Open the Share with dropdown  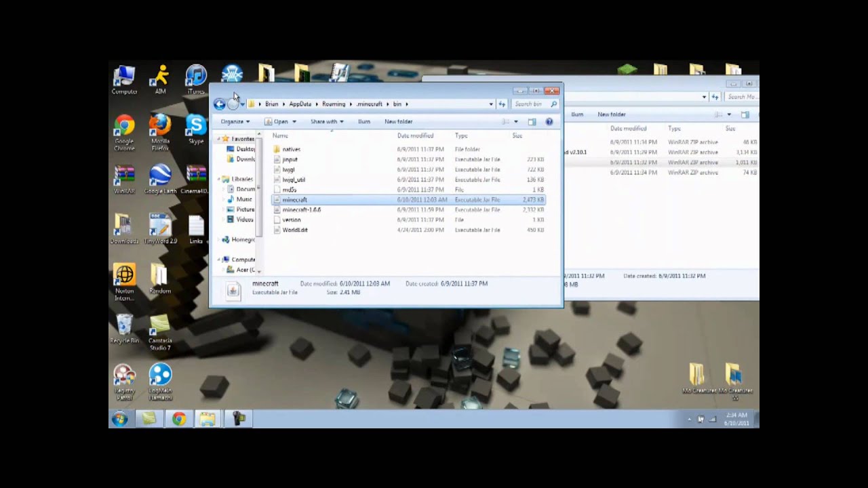pos(327,122)
